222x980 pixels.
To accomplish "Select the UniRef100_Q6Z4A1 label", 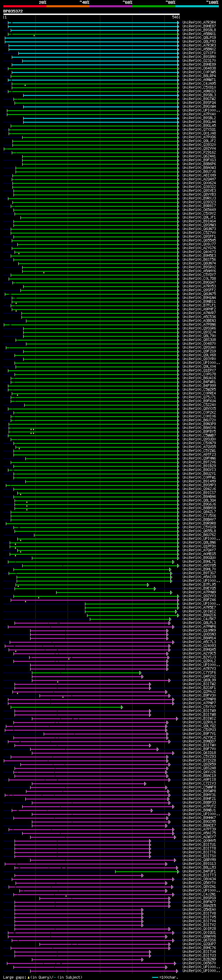I will [199, 156].
